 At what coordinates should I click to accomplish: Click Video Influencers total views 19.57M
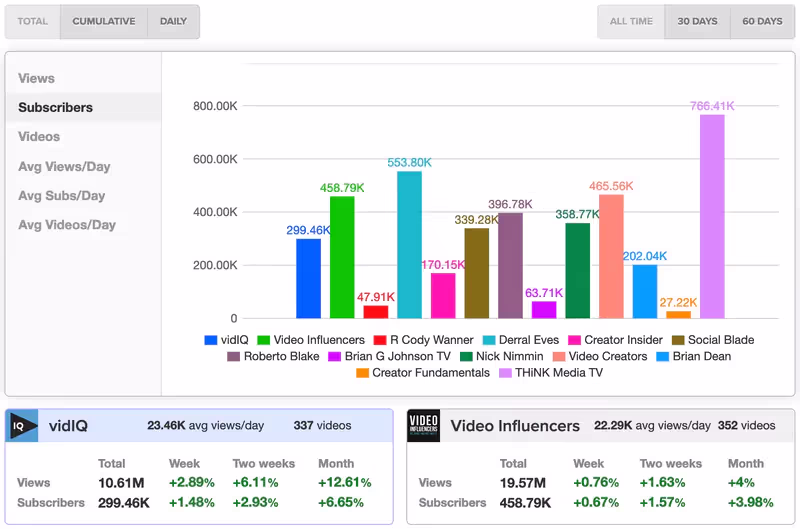(x=523, y=483)
